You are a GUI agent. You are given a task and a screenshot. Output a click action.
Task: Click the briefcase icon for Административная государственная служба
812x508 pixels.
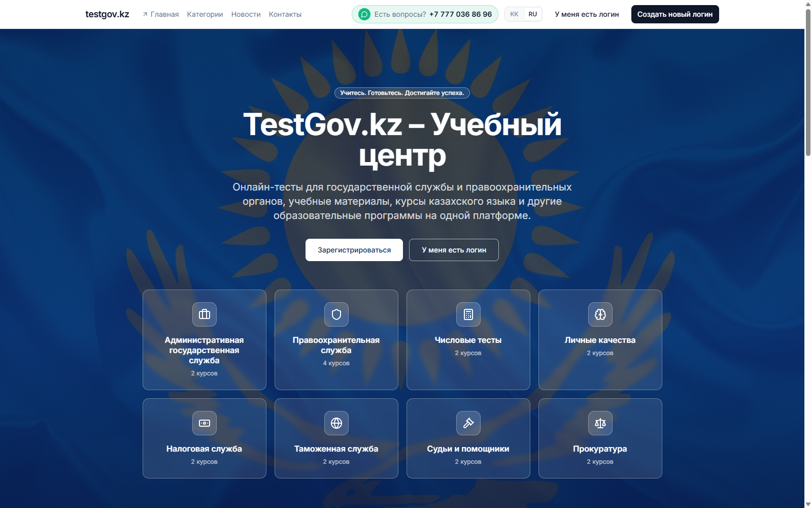tap(205, 314)
